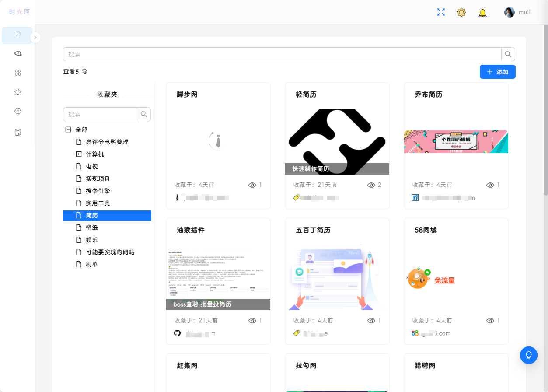Click the 添加 button
Image resolution: width=548 pixels, height=392 pixels.
point(498,72)
